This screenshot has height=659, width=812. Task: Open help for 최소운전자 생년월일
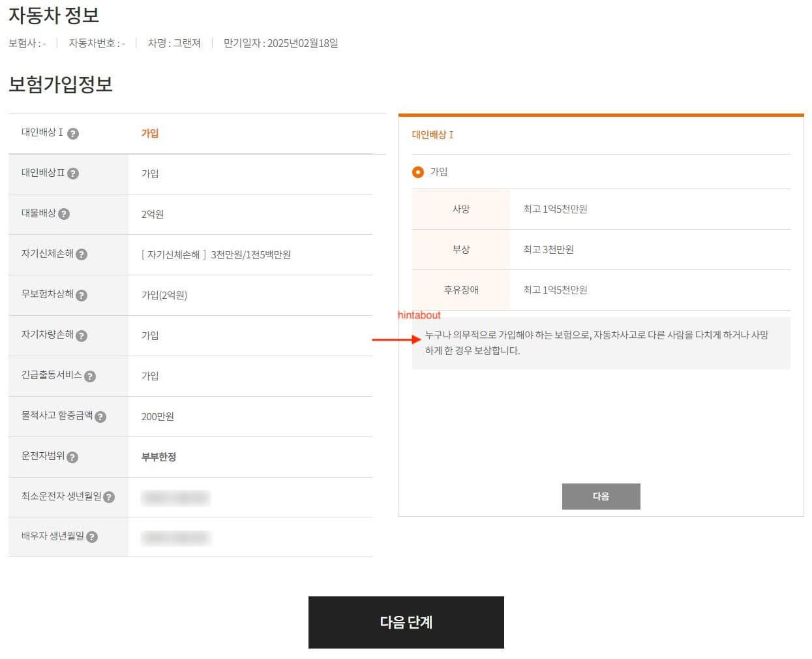click(x=109, y=497)
